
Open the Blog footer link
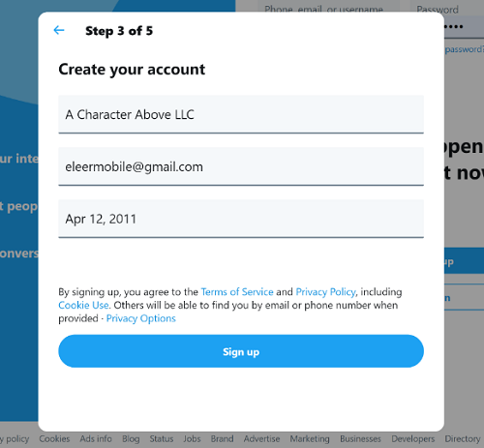click(x=131, y=439)
